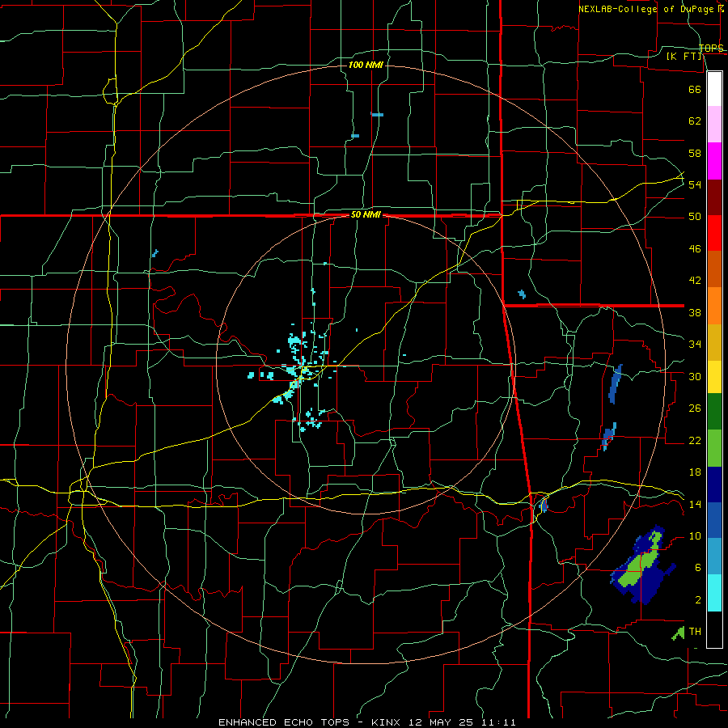Select the 42 legend value
Image resolution: width=728 pixels, height=728 pixels.
pyautogui.click(x=695, y=281)
